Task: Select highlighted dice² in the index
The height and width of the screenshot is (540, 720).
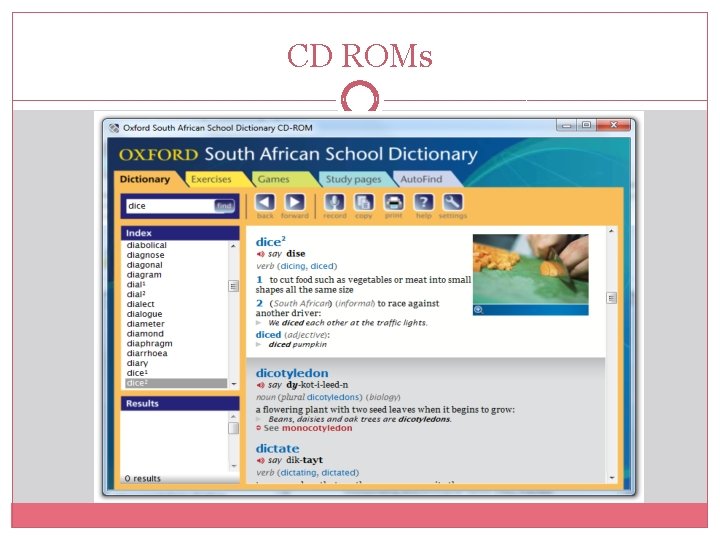Action: pos(176,383)
